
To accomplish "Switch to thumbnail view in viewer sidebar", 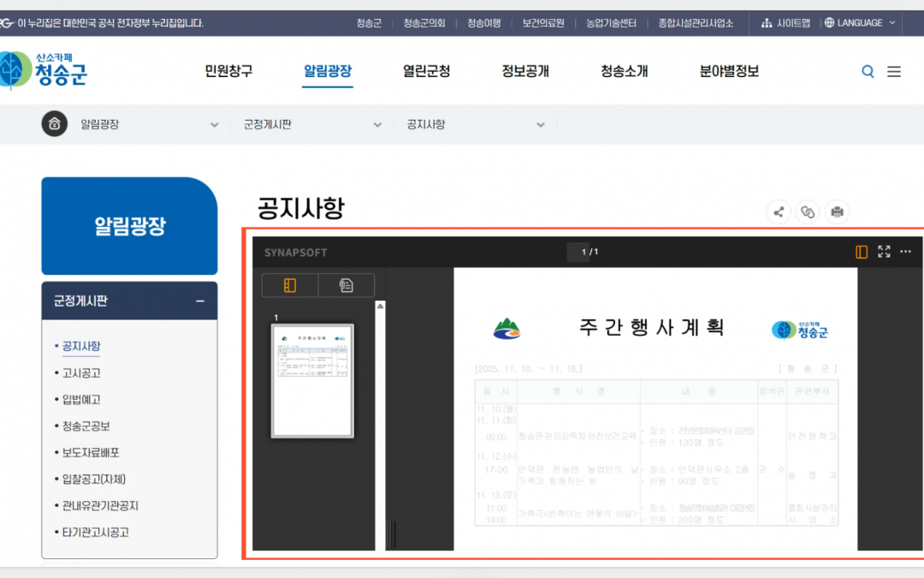I will click(289, 285).
